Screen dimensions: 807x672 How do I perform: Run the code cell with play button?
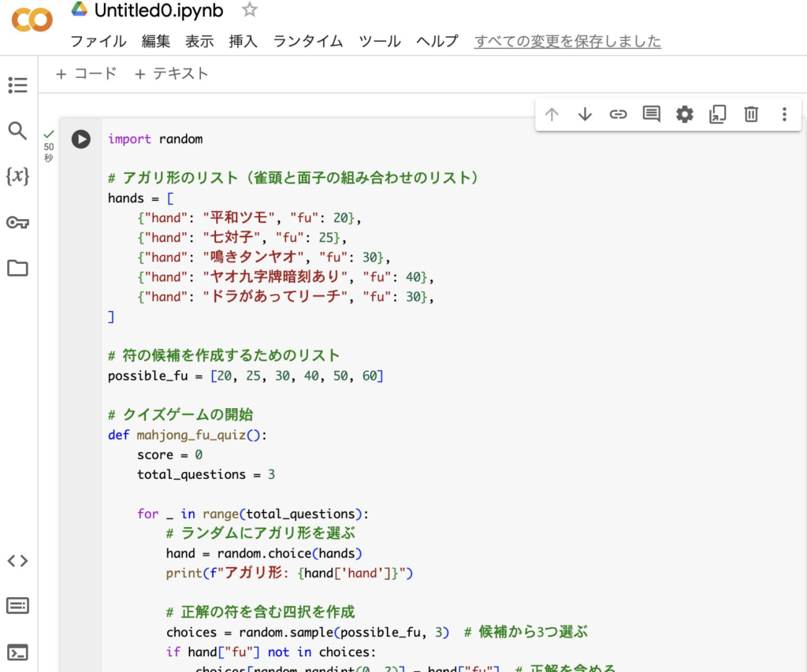coord(81,139)
